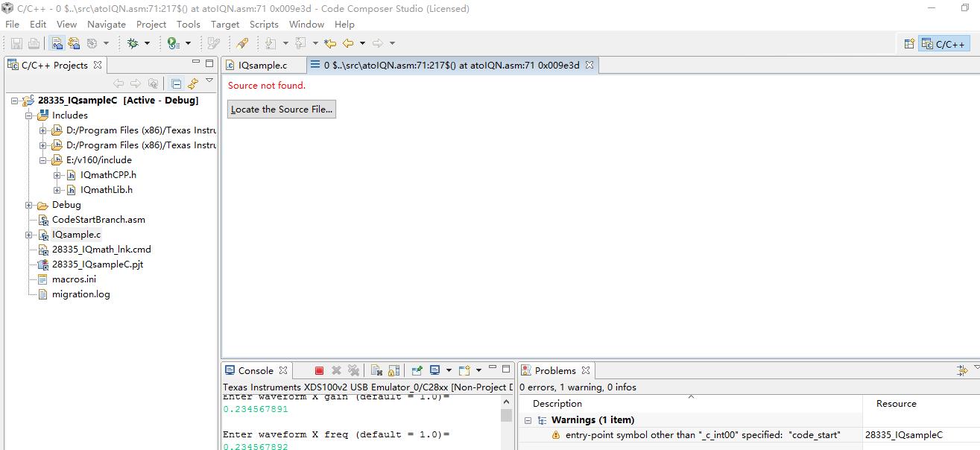Viewport: 980px width, 450px height.
Task: Toggle Link with Editor in Projects panel
Action: 192,83
